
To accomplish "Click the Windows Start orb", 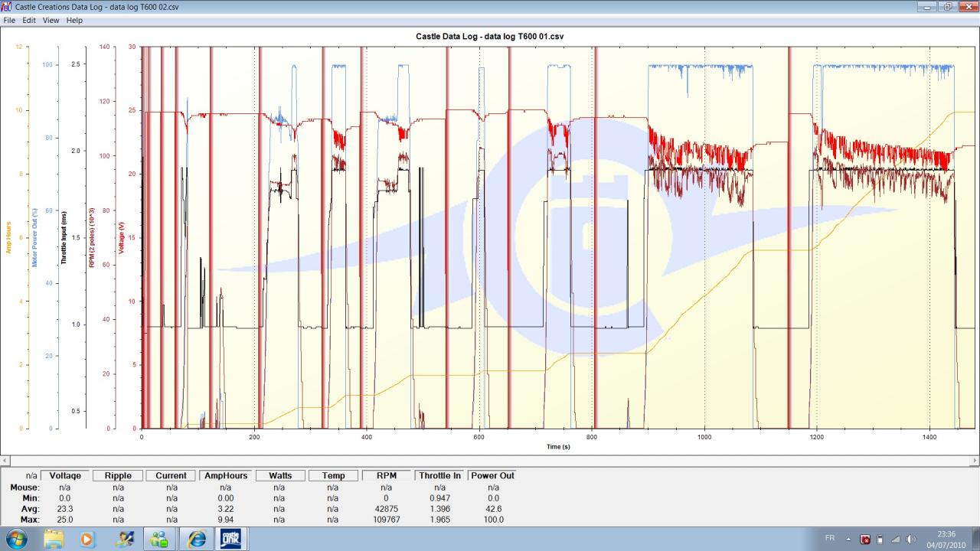I will pyautogui.click(x=15, y=539).
